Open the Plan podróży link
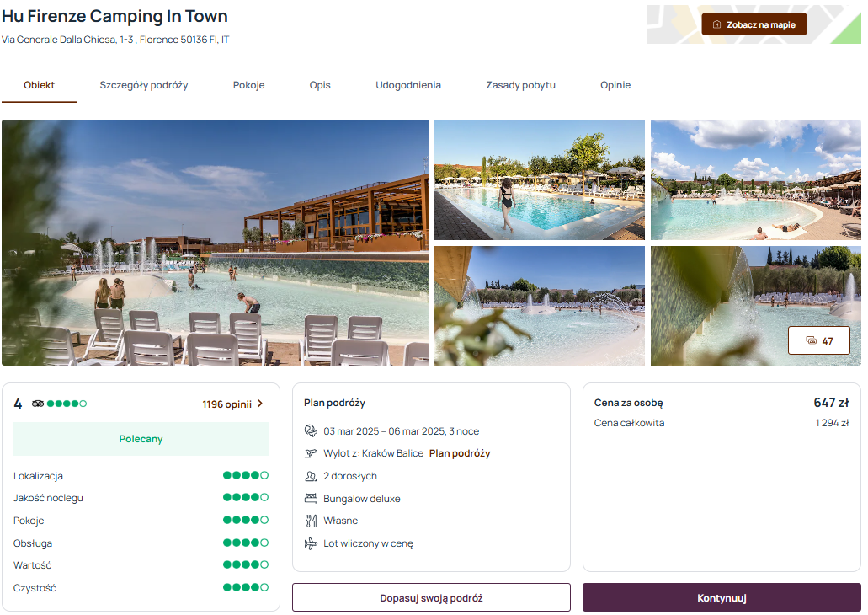Image resolution: width=868 pixels, height=615 pixels. (460, 453)
